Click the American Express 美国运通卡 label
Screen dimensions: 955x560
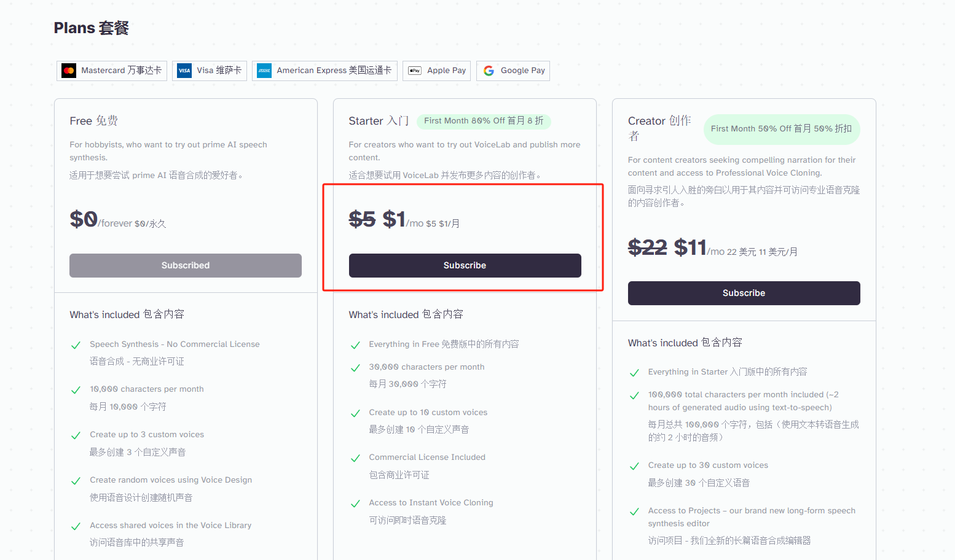click(x=334, y=71)
